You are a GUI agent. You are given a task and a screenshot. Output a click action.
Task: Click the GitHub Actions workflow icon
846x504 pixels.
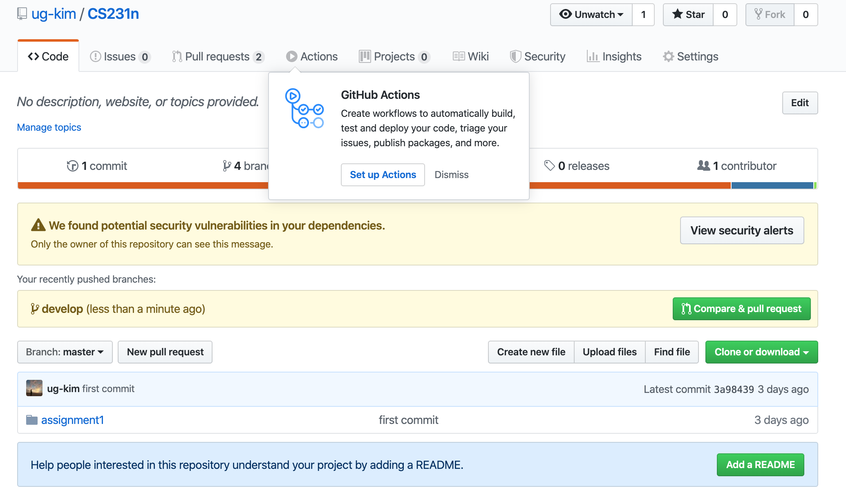(304, 108)
